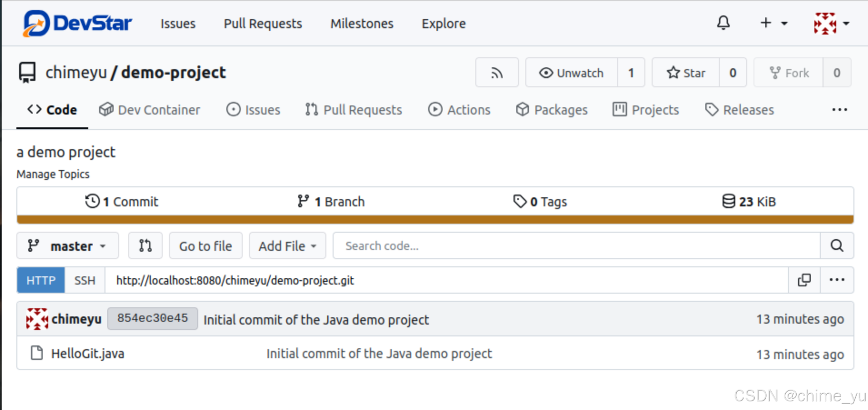Select the SSH clone protocol
Screen dimensions: 868x410
(x=85, y=280)
